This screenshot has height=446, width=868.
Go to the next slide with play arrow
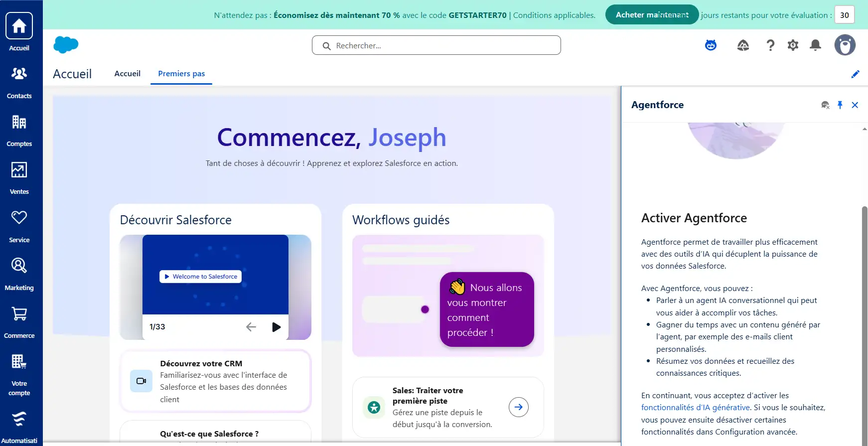[276, 327]
